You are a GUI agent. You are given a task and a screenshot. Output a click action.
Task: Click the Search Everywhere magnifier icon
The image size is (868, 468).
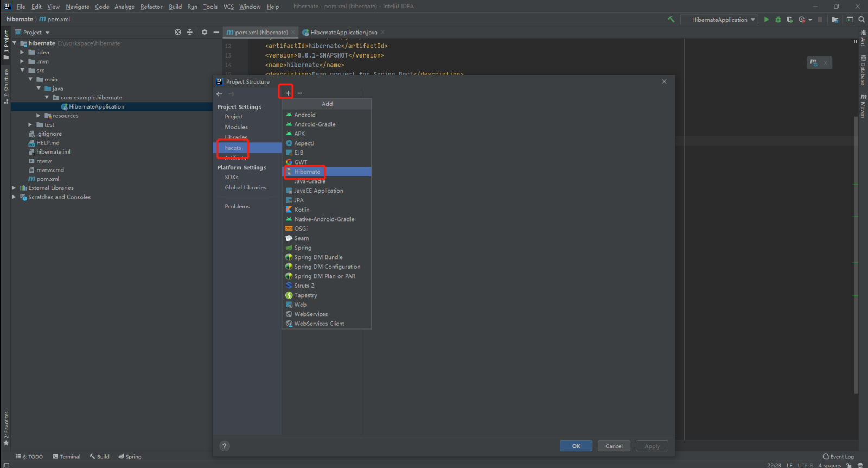point(861,20)
